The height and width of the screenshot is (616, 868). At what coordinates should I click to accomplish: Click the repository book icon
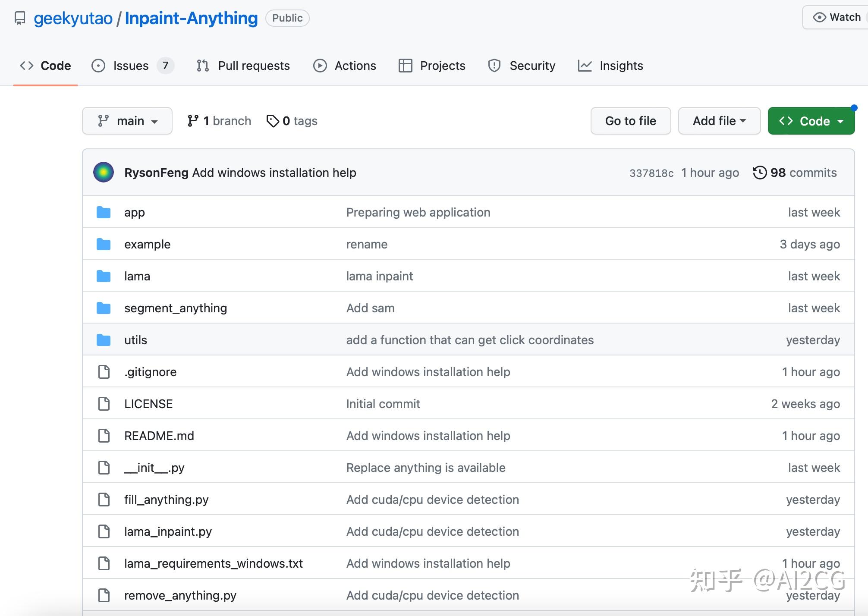pyautogui.click(x=20, y=18)
